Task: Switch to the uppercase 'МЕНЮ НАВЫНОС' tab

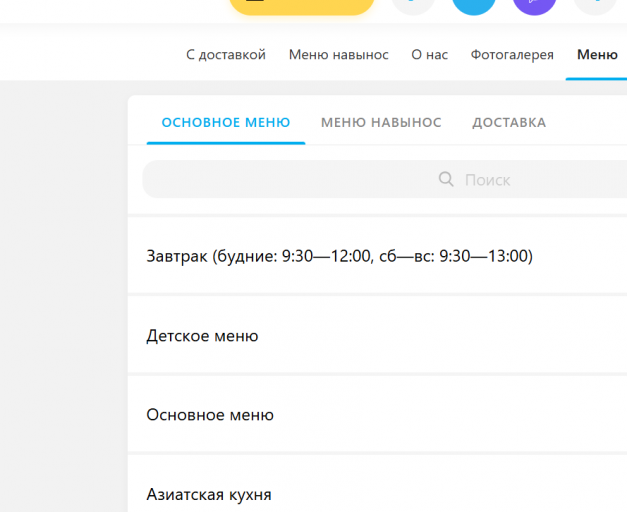Action: [x=381, y=122]
